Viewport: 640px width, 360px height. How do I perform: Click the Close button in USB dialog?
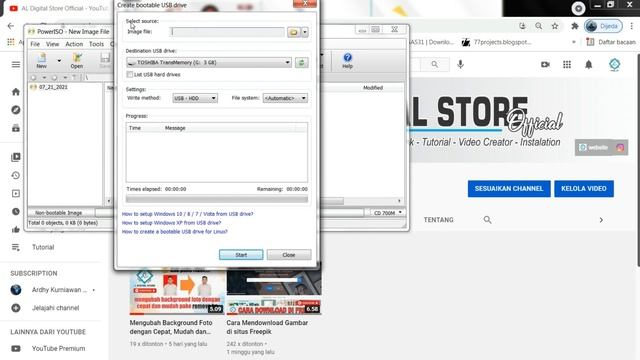coord(289,255)
